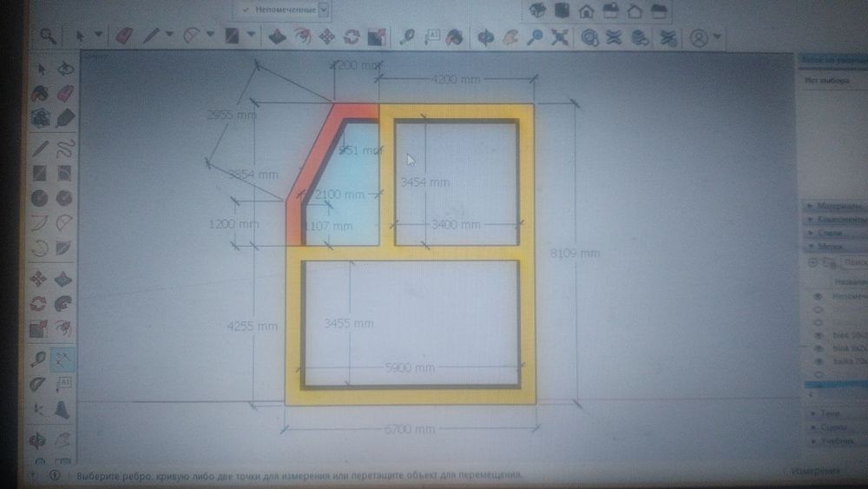Pick the Paint Bucket tool in the top toolbar
868x489 pixels.
[455, 37]
